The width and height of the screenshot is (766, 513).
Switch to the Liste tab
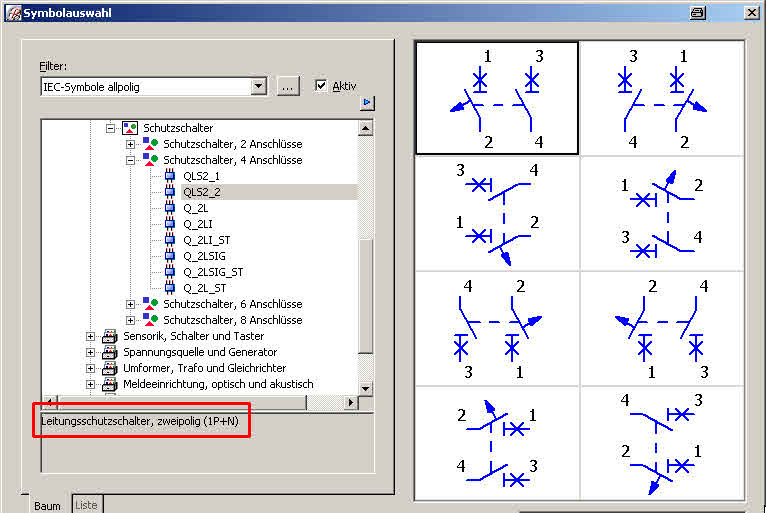pyautogui.click(x=86, y=505)
